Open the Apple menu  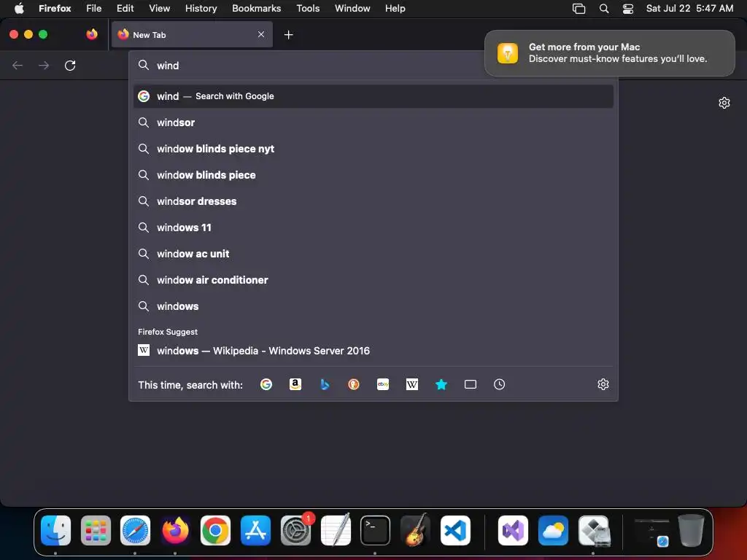click(x=19, y=8)
